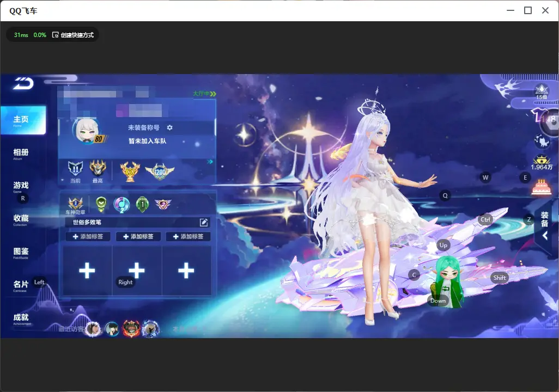
Task: Click the first 添加标签 add tag button
Action: 88,237
